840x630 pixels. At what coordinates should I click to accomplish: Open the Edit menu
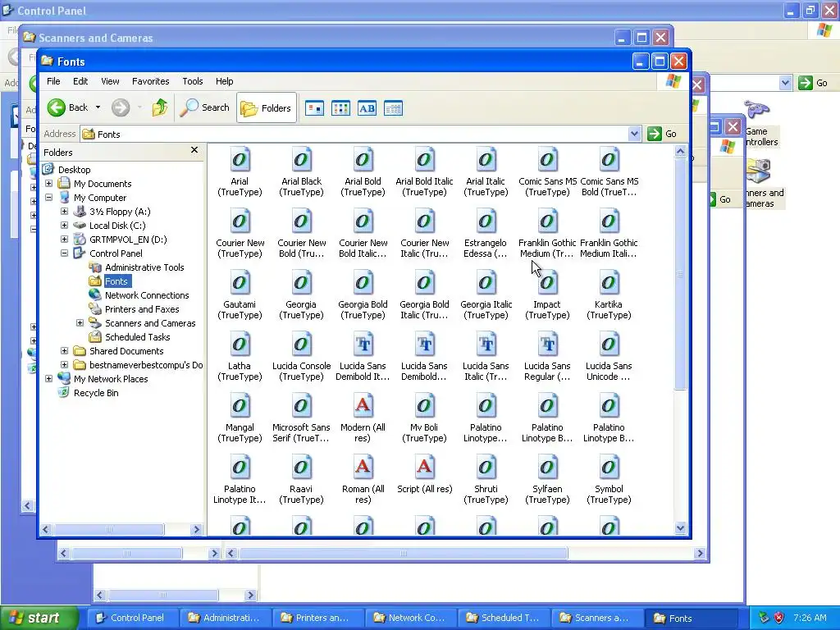click(x=80, y=81)
